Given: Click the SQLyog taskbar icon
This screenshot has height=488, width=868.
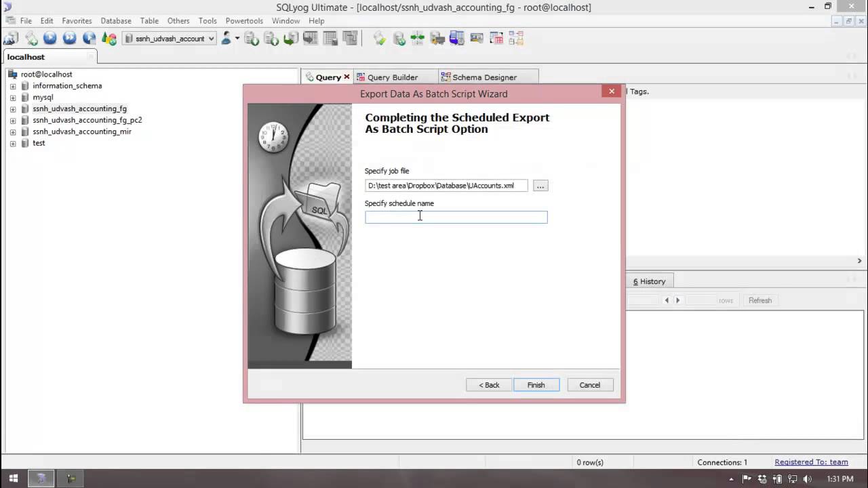Looking at the screenshot, I should (x=41, y=479).
